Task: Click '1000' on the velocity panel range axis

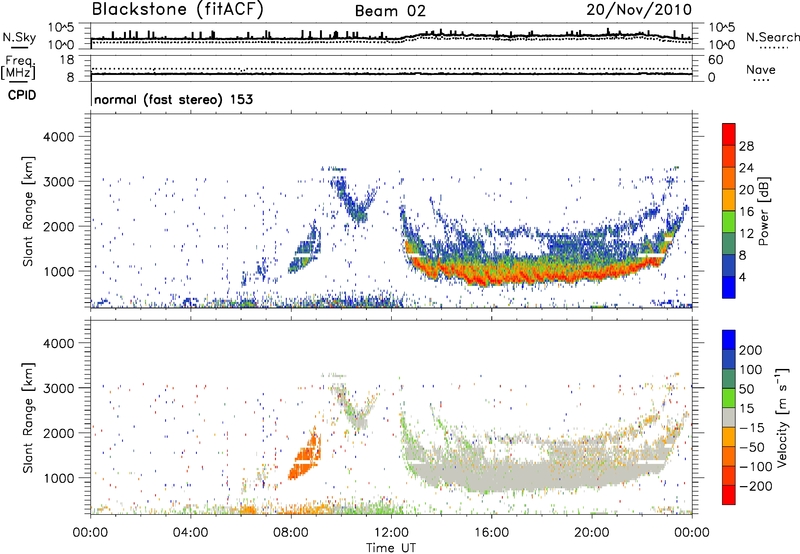Action: coord(59,478)
